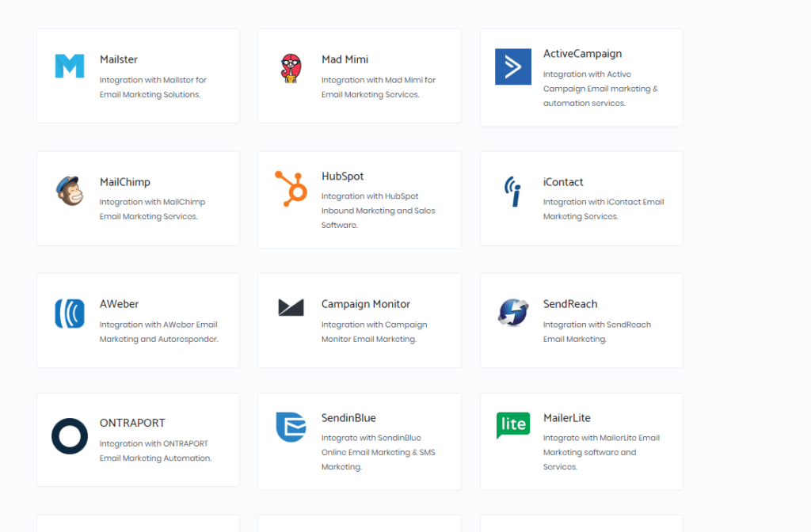Select AWeber description mentioning Autoresponder
Image resolution: width=811 pixels, height=532 pixels.
coord(158,332)
